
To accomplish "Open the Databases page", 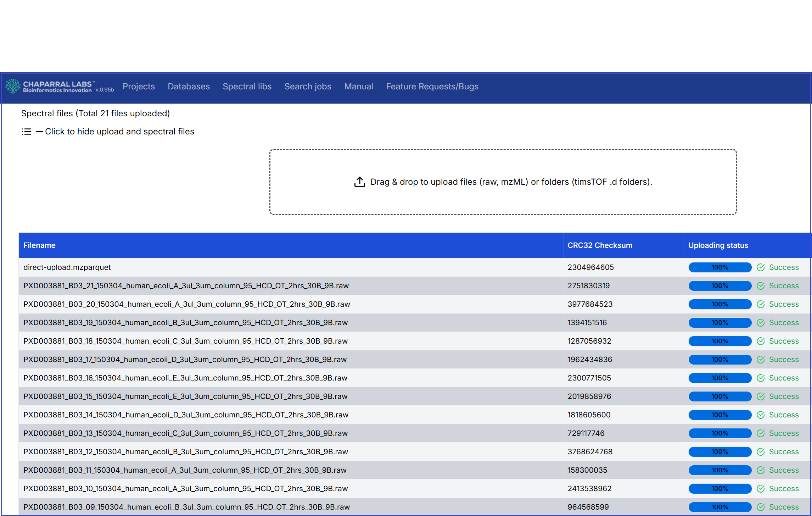I will point(189,87).
